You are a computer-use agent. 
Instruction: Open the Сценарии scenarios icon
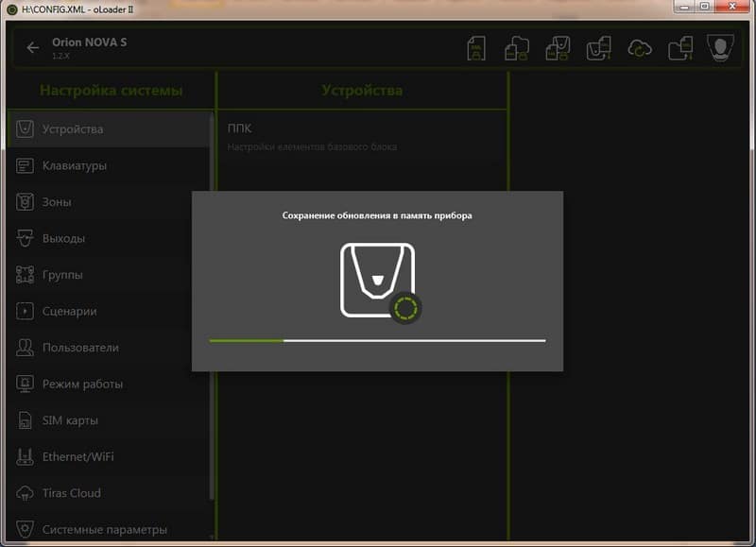tap(25, 312)
